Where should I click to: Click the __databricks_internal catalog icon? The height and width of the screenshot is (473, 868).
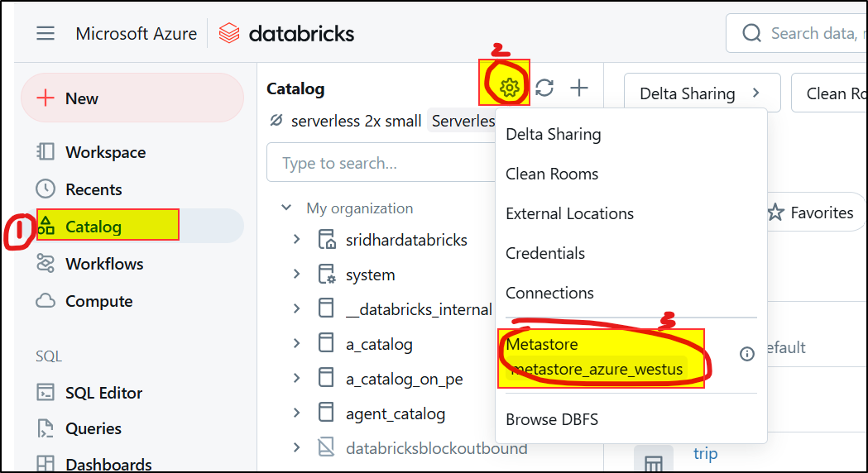point(326,308)
